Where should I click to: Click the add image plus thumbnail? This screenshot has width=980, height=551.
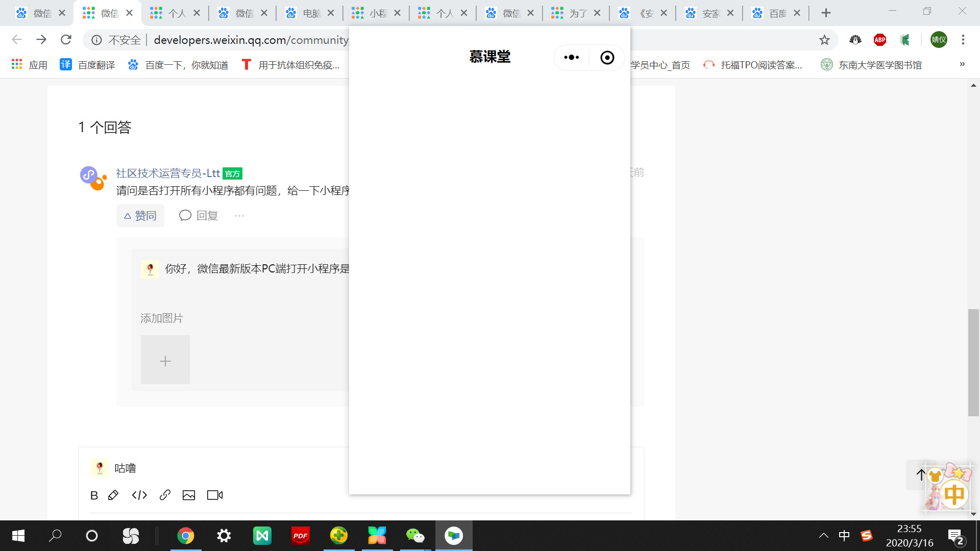coord(165,360)
